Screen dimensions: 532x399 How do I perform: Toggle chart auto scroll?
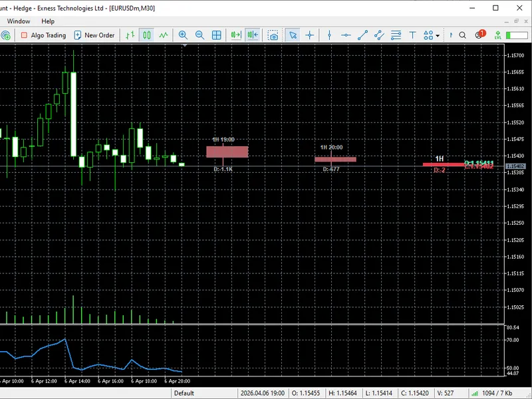point(236,35)
